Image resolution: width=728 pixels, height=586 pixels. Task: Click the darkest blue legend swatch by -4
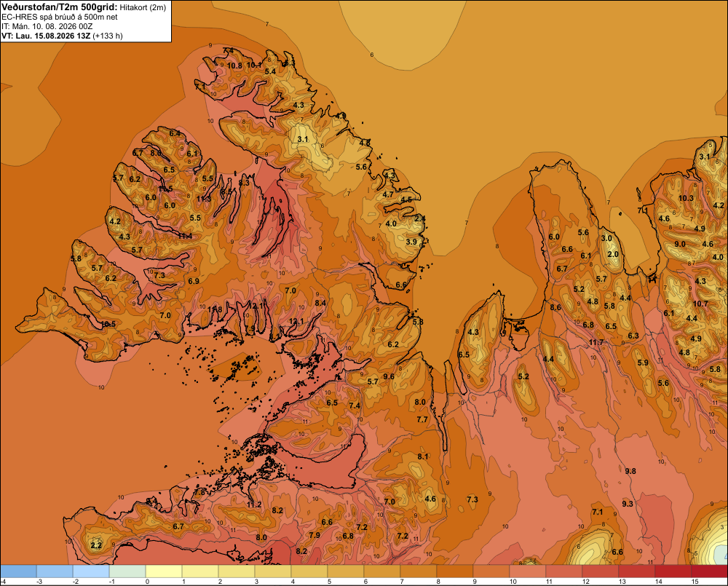(19, 571)
